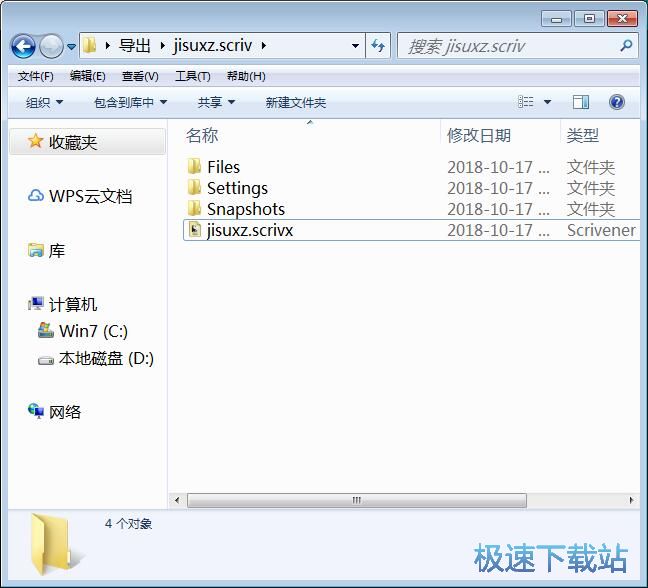
Task: Open the 共享 dropdown
Action: point(216,102)
